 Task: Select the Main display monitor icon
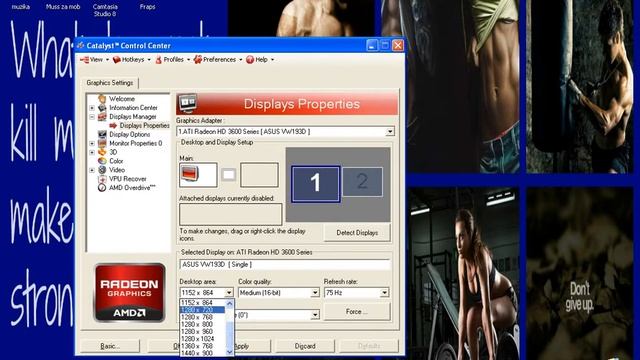pos(189,174)
